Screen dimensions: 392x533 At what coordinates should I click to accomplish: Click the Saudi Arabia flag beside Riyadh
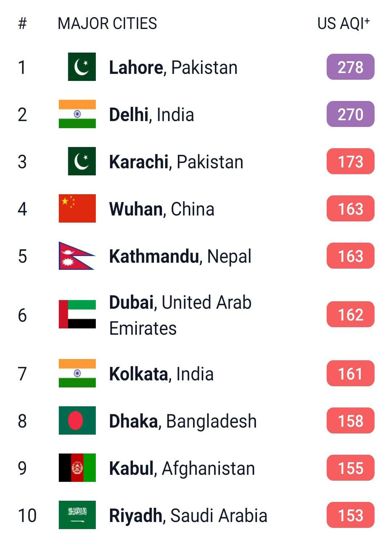[77, 515]
